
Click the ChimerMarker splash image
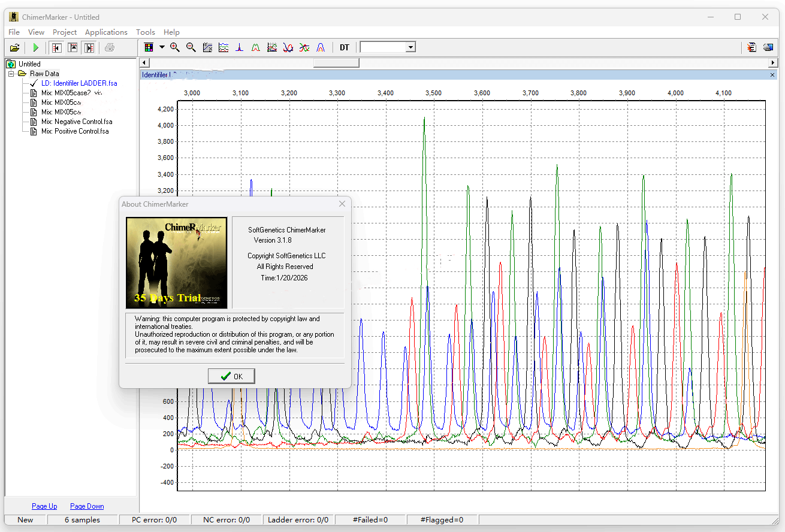point(176,262)
